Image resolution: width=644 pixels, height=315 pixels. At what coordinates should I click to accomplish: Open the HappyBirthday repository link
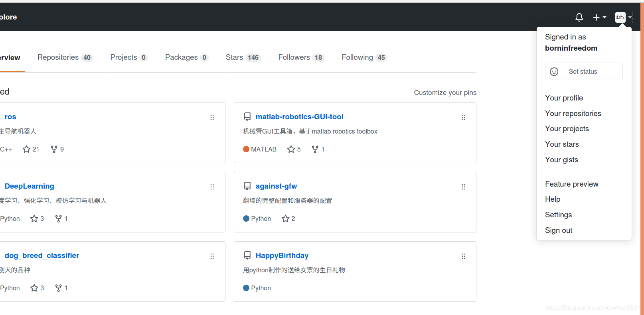click(282, 255)
